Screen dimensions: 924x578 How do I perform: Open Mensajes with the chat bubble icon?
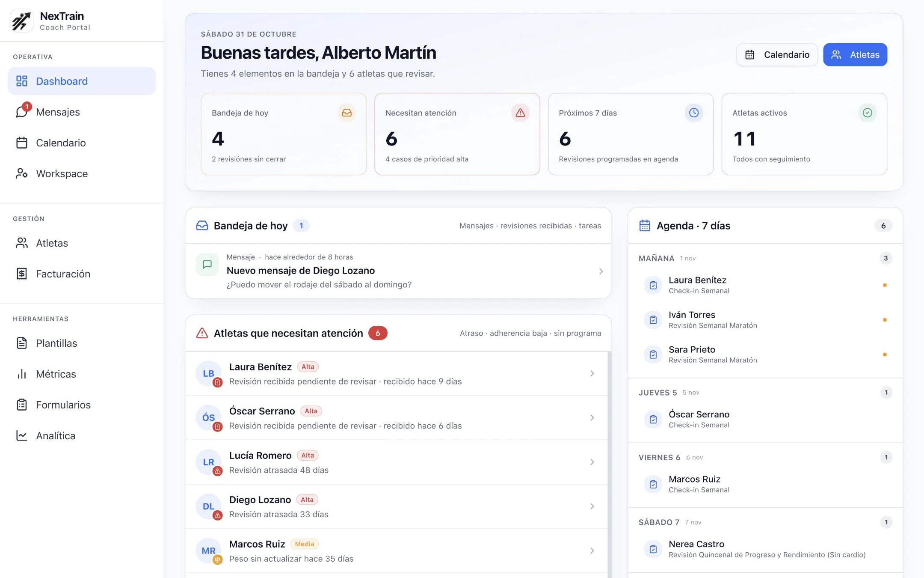[x=22, y=112]
